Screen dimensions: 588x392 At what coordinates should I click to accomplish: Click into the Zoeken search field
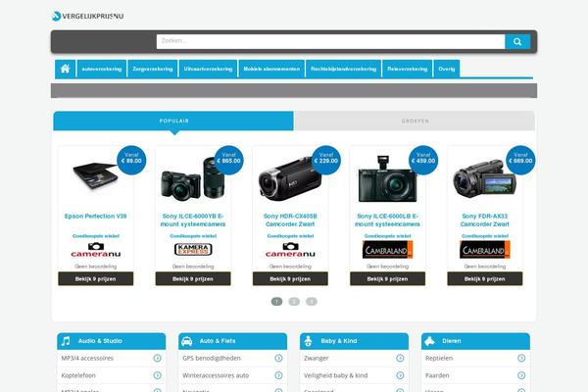click(331, 41)
